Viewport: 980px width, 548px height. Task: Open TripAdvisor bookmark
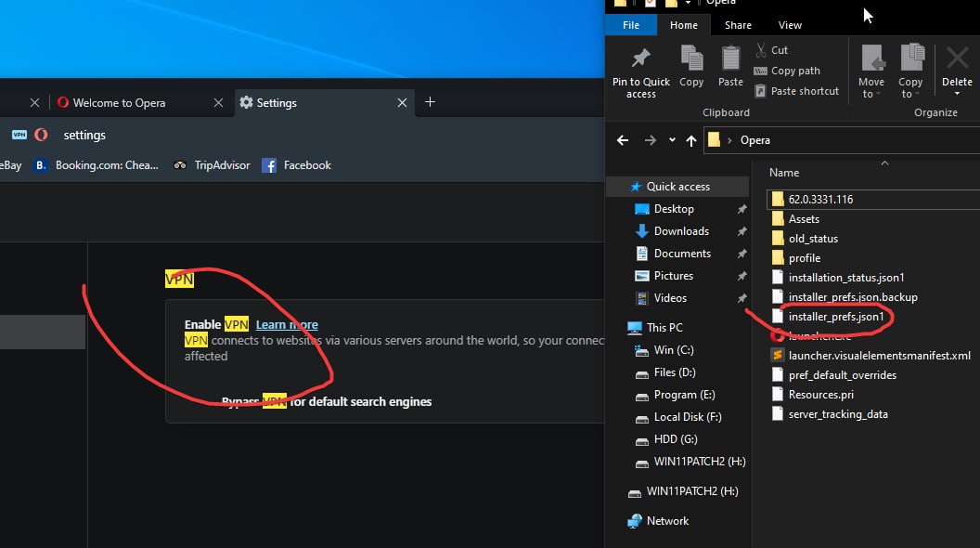pos(212,165)
